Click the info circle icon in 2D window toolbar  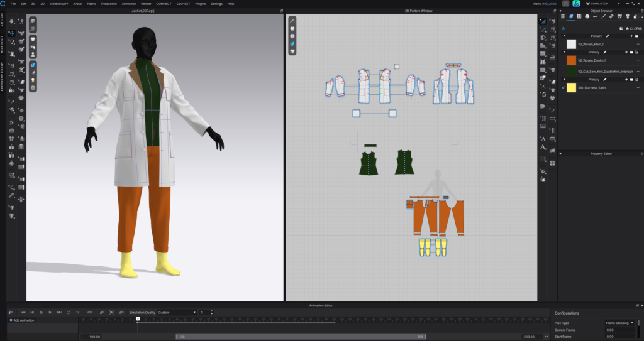coord(292,36)
